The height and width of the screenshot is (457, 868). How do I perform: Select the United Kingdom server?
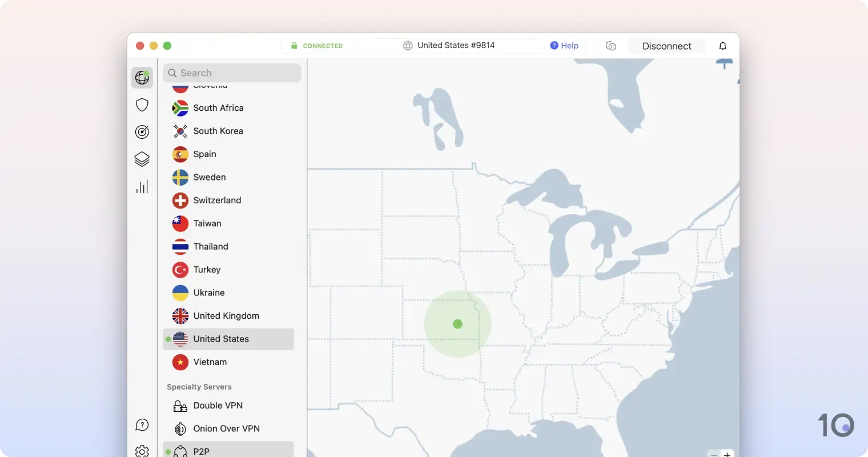click(x=226, y=315)
